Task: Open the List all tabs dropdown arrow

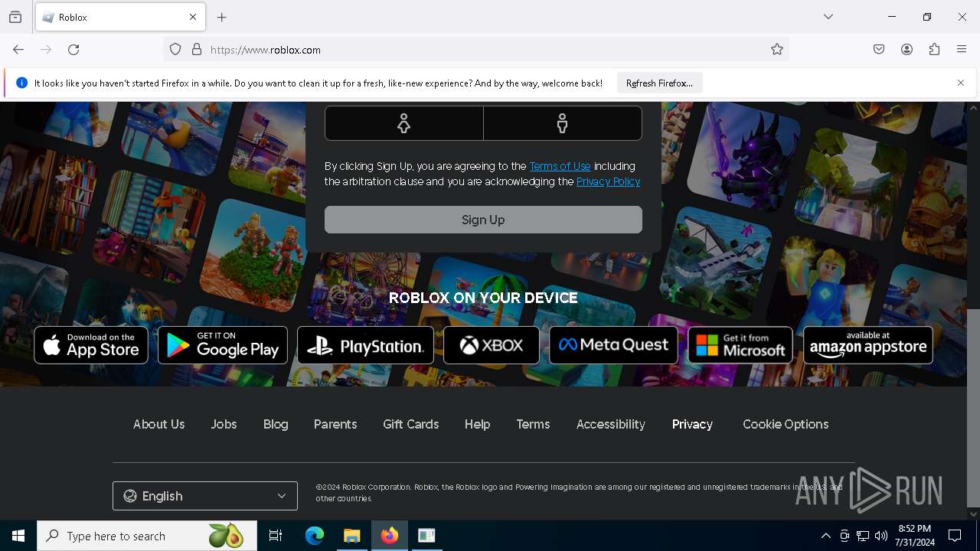Action: click(828, 17)
